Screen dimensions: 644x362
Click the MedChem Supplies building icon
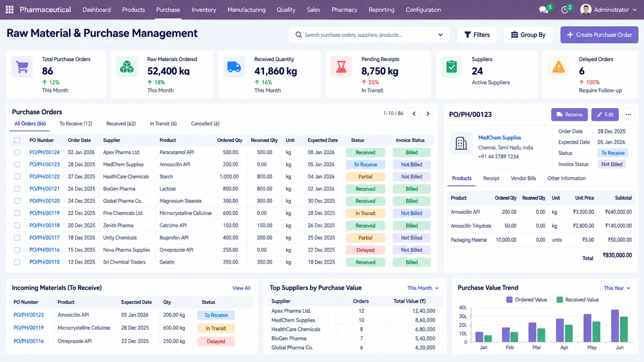[461, 143]
